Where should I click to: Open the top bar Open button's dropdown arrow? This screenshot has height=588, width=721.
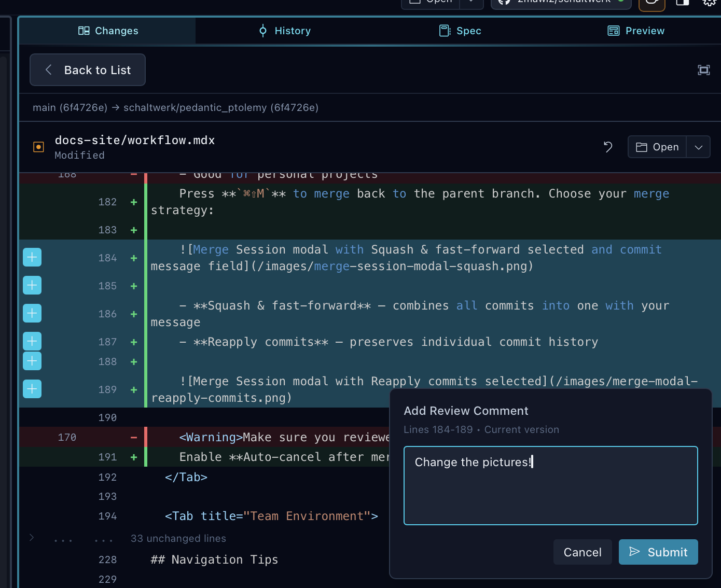point(471,3)
